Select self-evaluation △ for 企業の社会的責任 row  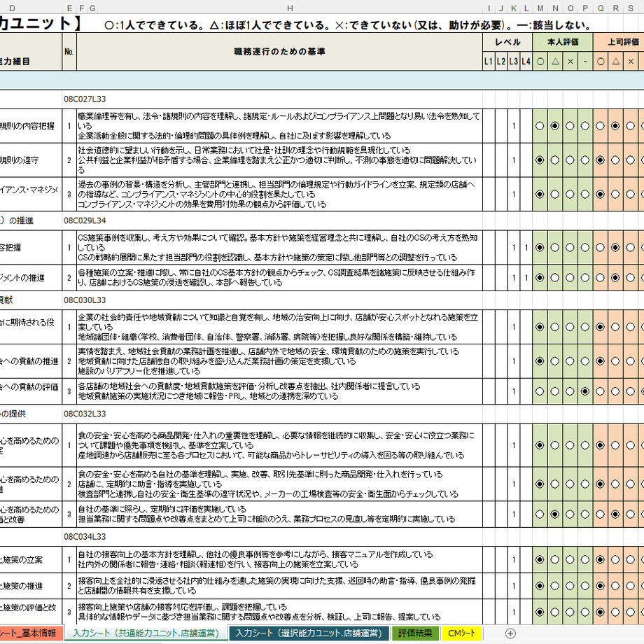coord(555,327)
